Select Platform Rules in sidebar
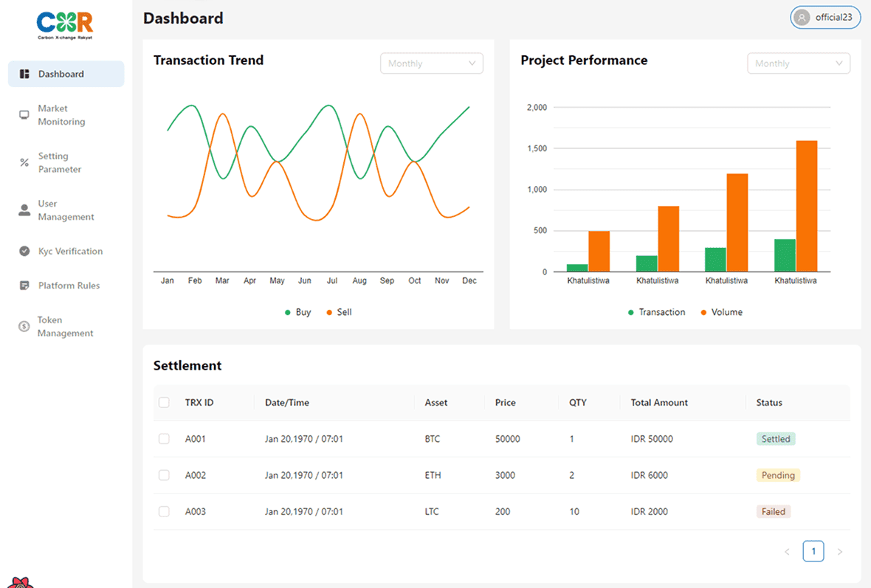871x588 pixels. [x=66, y=286]
